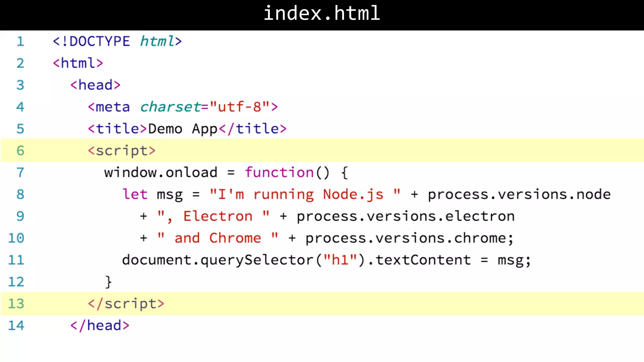
Task: Click highlighted line number 6
Action: click(x=20, y=151)
